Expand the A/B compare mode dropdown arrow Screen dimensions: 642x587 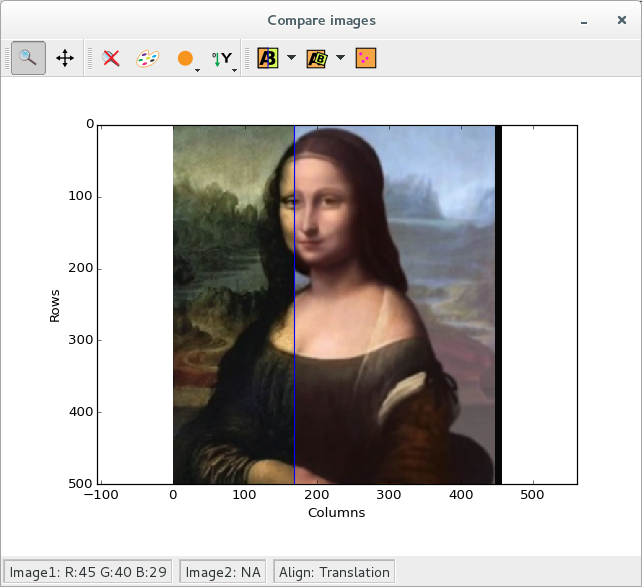[291, 58]
